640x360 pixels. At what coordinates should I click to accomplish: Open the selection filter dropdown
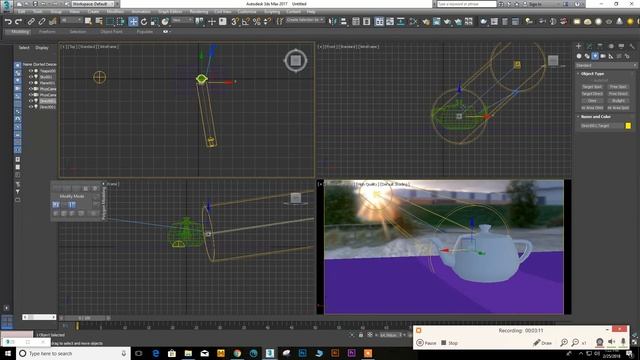coord(71,20)
